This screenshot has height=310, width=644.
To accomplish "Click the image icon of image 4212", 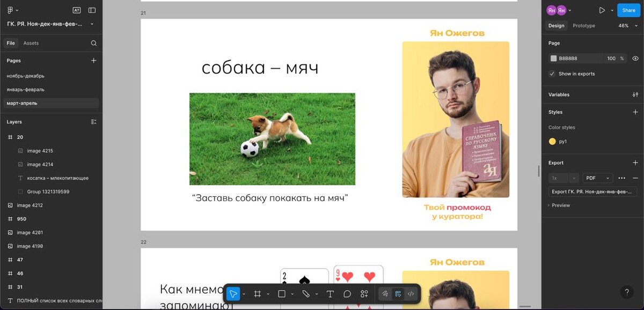I will (x=10, y=205).
